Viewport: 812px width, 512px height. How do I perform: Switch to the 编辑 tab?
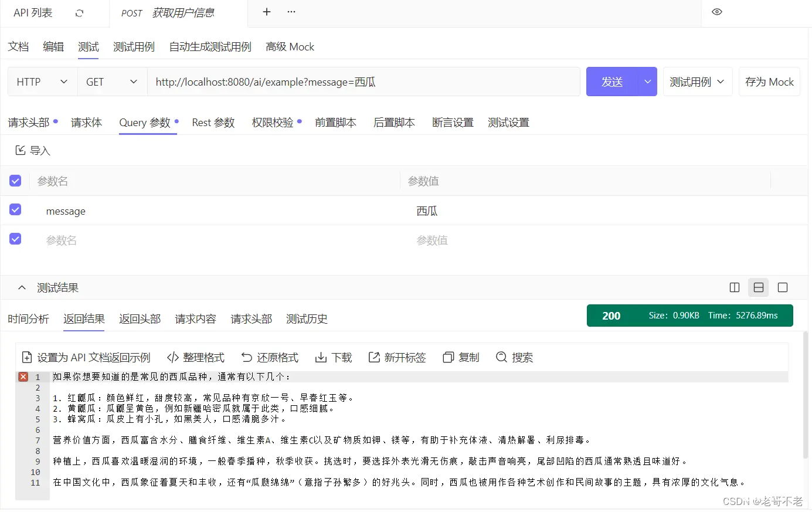[x=53, y=47]
